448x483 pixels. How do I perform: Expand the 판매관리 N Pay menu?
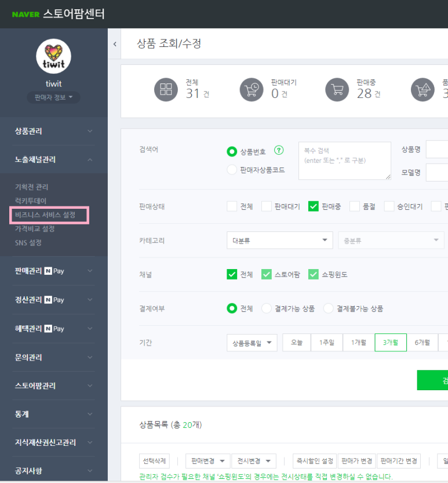[x=53, y=271]
